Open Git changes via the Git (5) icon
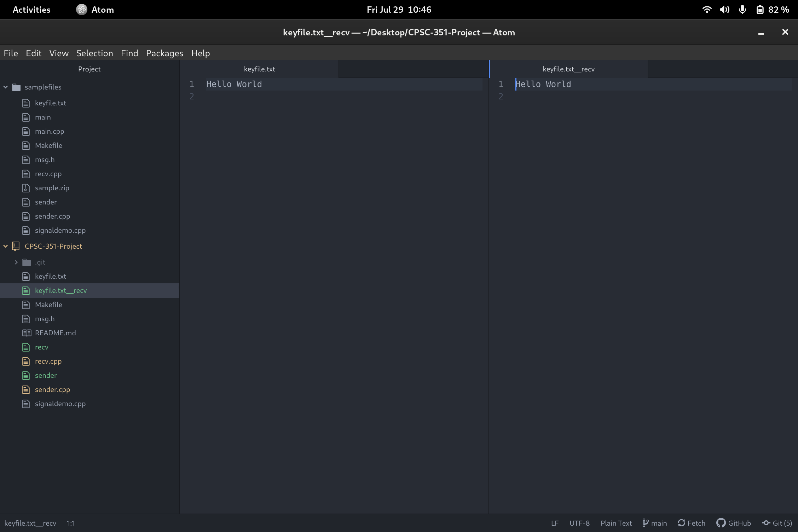This screenshot has height=532, width=798. [767, 523]
